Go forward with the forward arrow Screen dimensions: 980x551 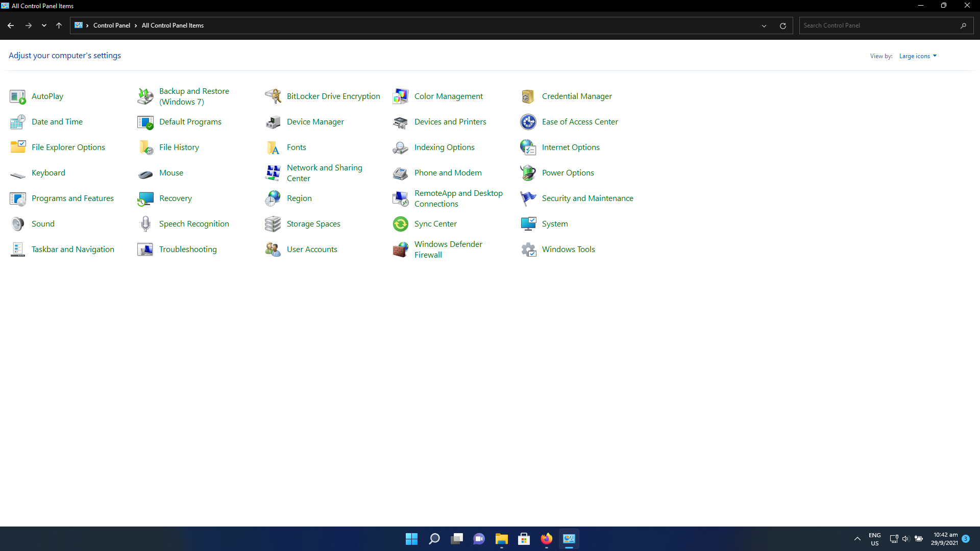click(29, 26)
